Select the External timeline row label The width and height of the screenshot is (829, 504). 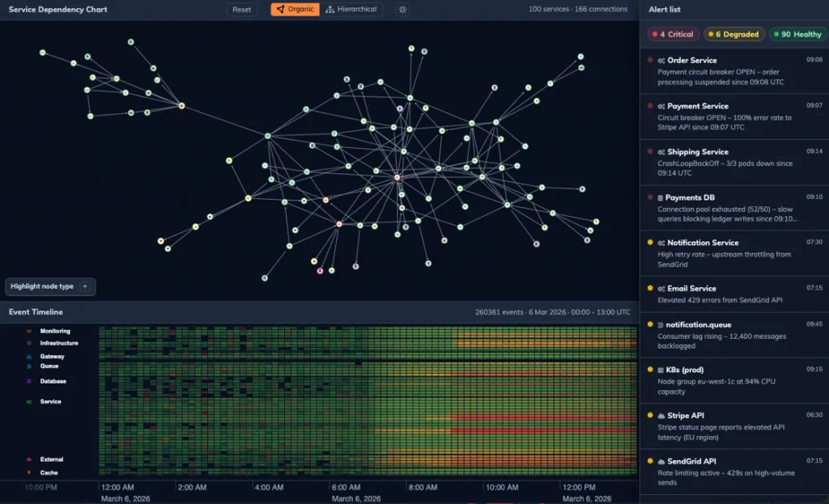point(52,460)
